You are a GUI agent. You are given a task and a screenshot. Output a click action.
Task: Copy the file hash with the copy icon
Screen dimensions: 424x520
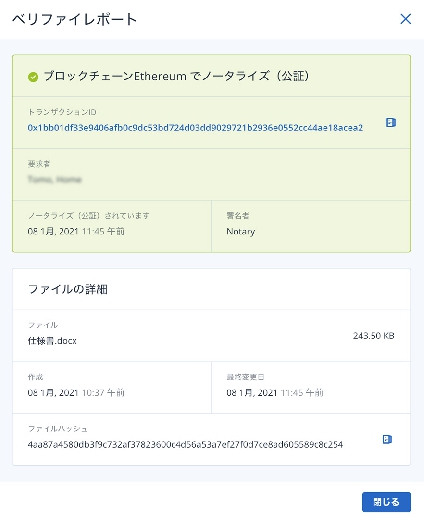pos(387,439)
